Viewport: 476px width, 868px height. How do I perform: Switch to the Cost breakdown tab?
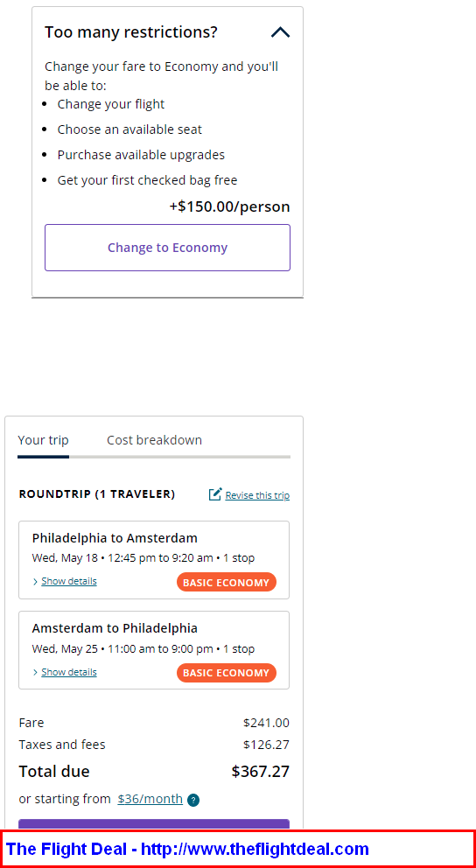tap(154, 440)
